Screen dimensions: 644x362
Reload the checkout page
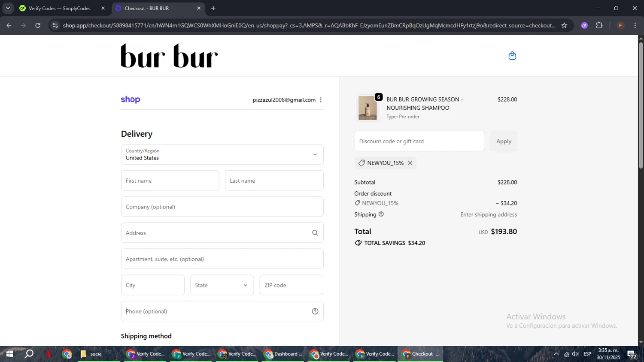point(38,25)
